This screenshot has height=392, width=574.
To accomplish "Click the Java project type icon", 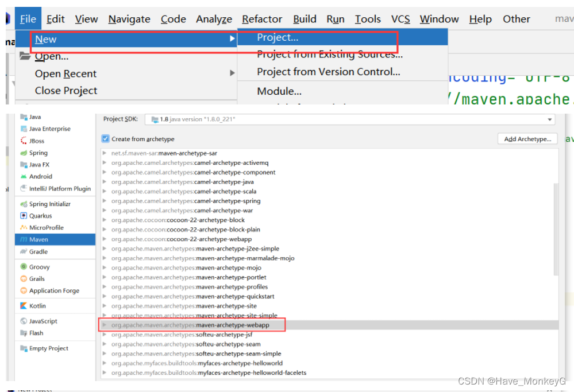I will 24,117.
